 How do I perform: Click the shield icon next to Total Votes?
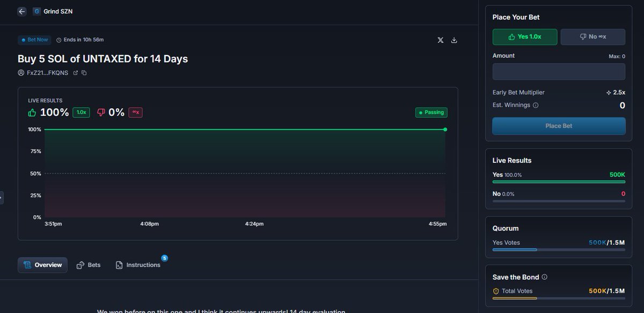496,291
